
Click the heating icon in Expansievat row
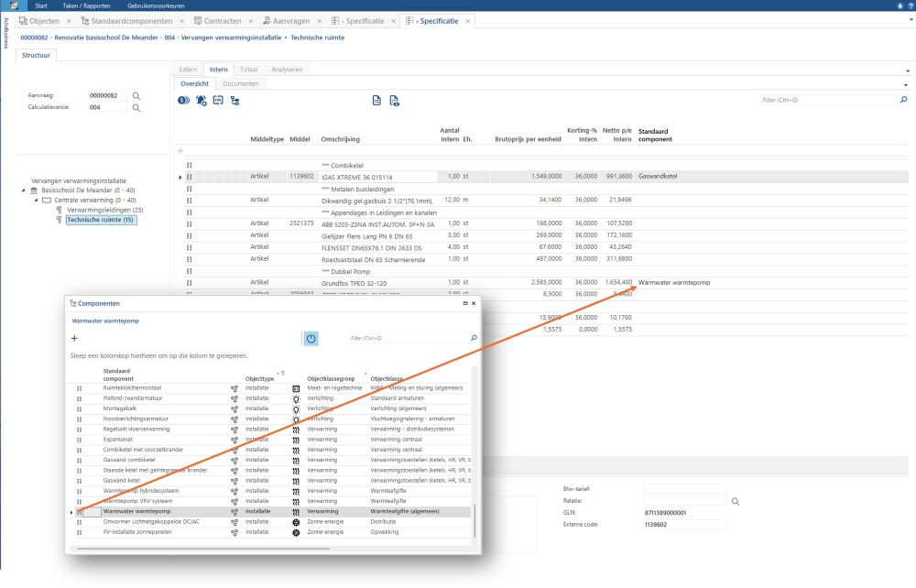pyautogui.click(x=296, y=441)
